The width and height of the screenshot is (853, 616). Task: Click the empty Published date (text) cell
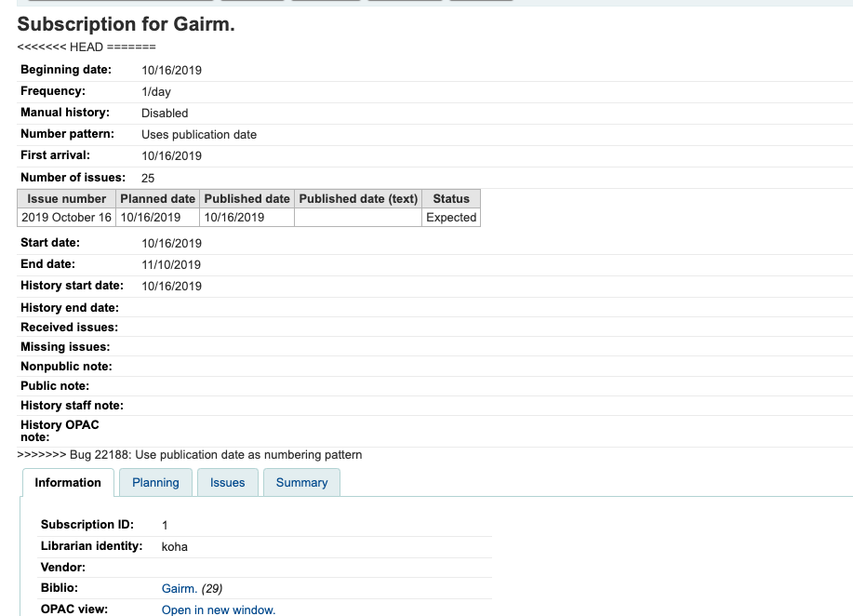coord(358,217)
